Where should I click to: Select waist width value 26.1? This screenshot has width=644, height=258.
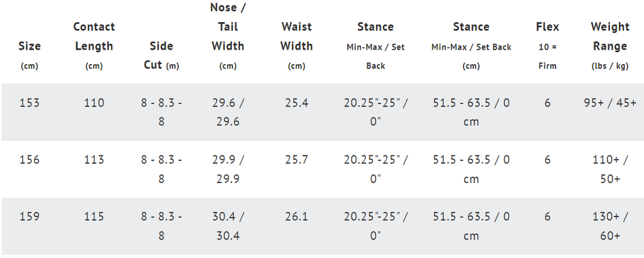pos(297,216)
